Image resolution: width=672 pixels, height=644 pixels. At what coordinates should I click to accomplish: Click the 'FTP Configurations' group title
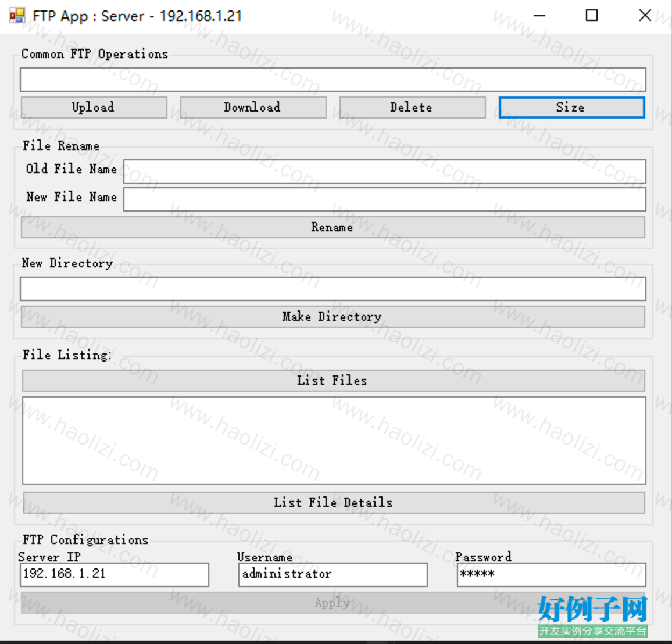[85, 539]
